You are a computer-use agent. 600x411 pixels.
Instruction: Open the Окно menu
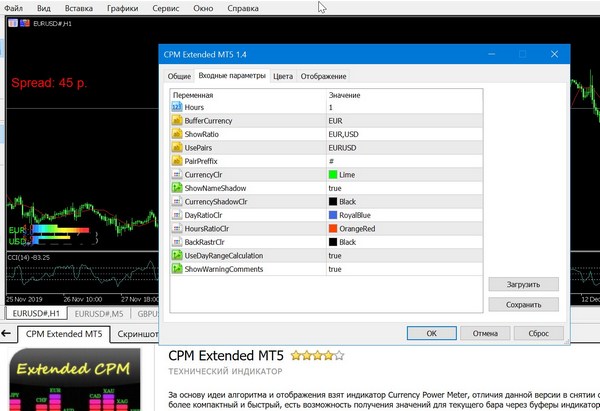[203, 8]
